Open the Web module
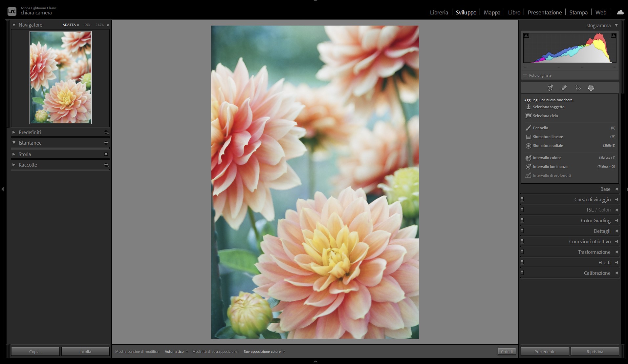 pos(601,12)
